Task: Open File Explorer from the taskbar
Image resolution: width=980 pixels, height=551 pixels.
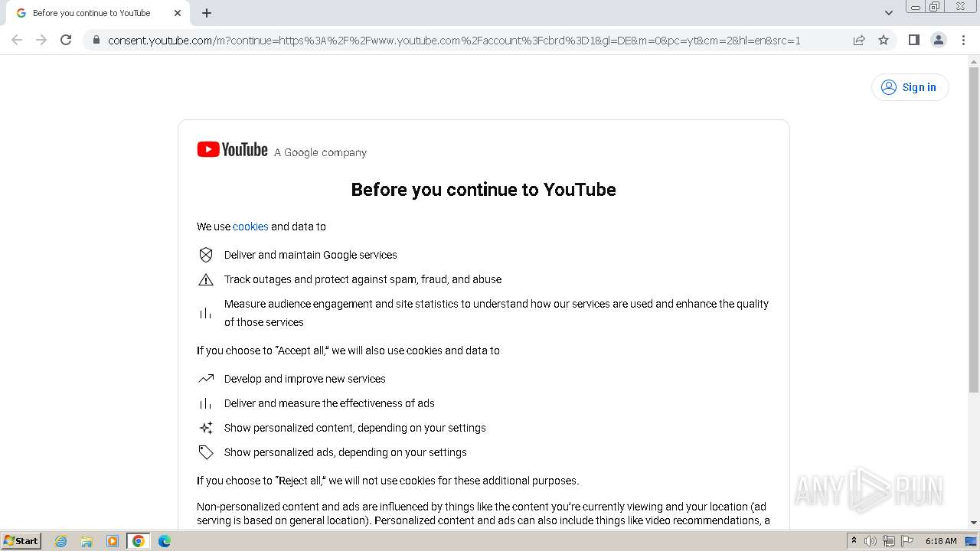Action: point(87,541)
